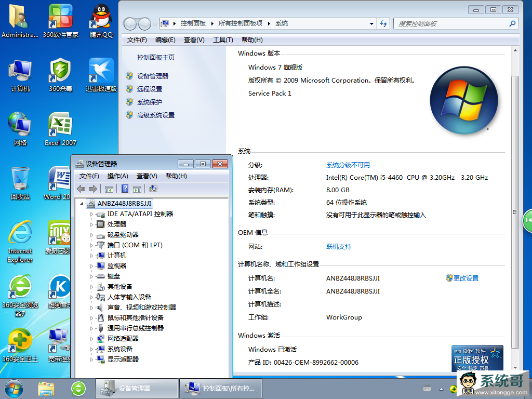Select 键盘 tree item
Image resolution: width=532 pixels, height=399 pixels.
click(x=114, y=276)
